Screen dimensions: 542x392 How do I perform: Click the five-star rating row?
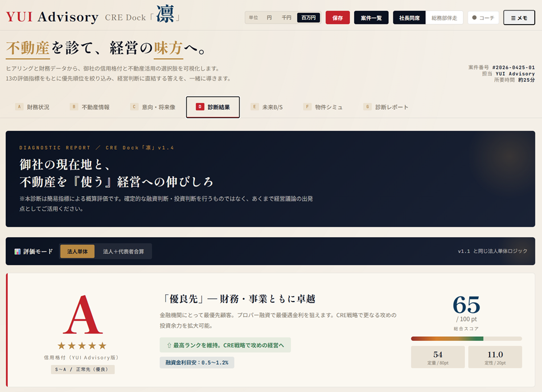82,345
